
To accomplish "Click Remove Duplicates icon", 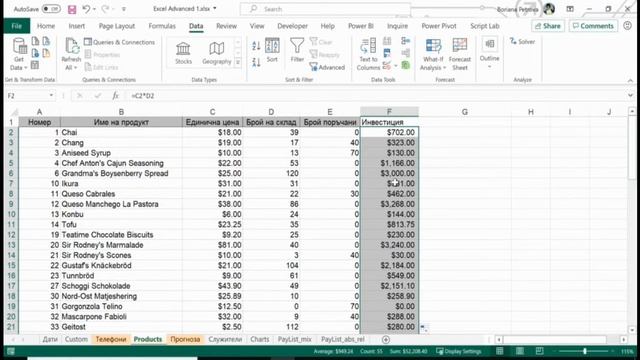I will 387,53.
